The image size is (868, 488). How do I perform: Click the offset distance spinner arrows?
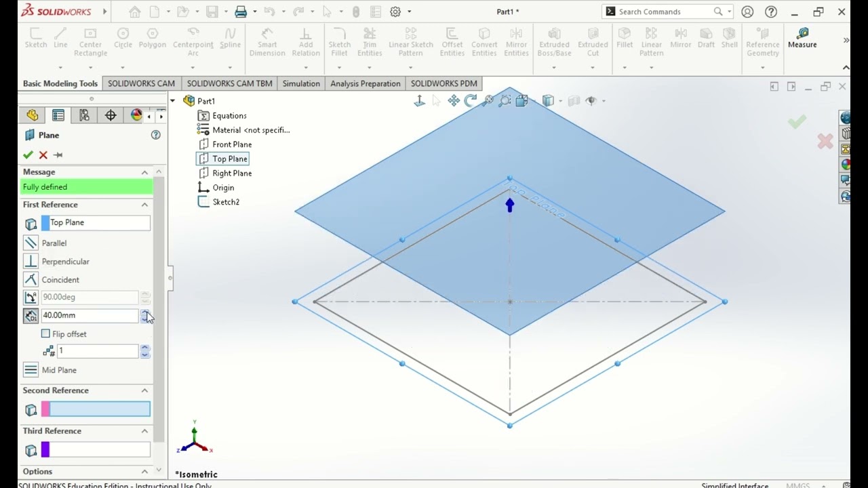click(x=144, y=315)
